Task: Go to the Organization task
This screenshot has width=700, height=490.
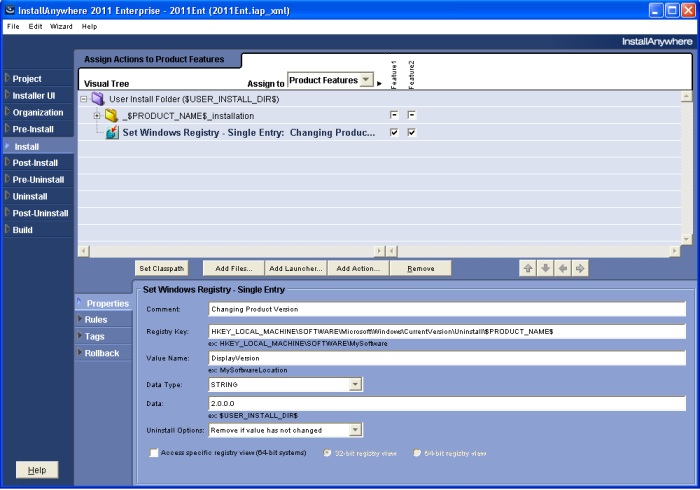Action: 38,112
